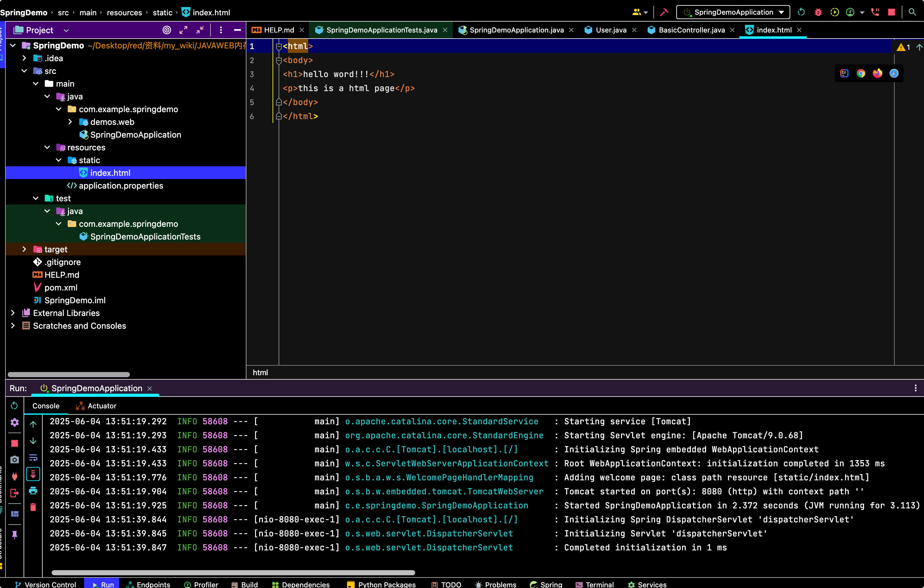
Task: Clear console output with trash icon
Action: [x=33, y=507]
